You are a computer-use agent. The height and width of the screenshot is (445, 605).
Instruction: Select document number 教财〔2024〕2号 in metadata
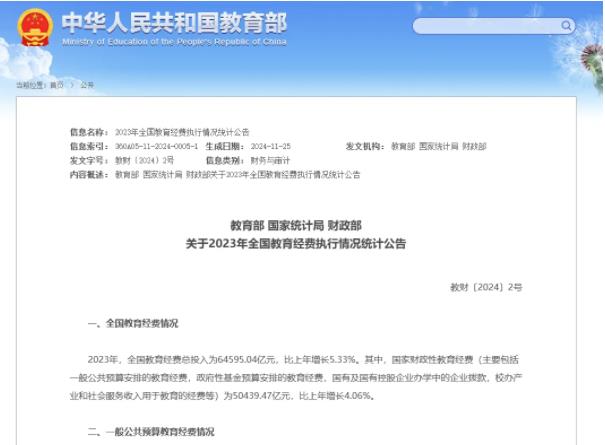144,160
